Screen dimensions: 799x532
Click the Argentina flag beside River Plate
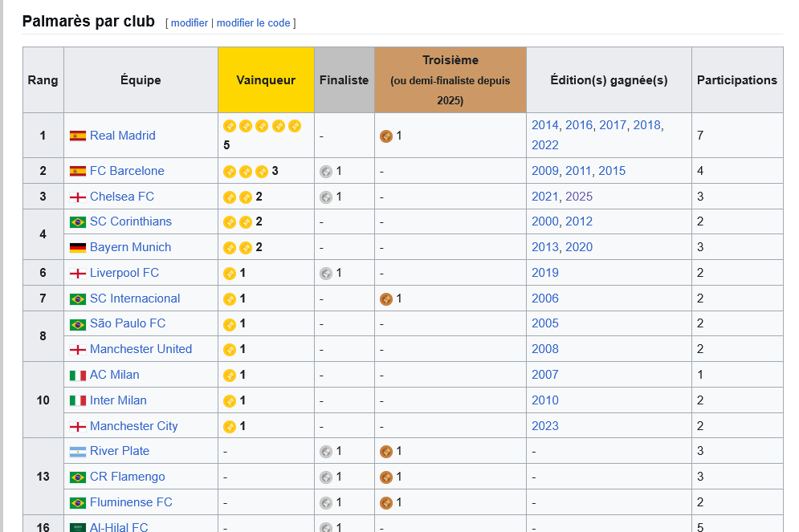point(77,452)
